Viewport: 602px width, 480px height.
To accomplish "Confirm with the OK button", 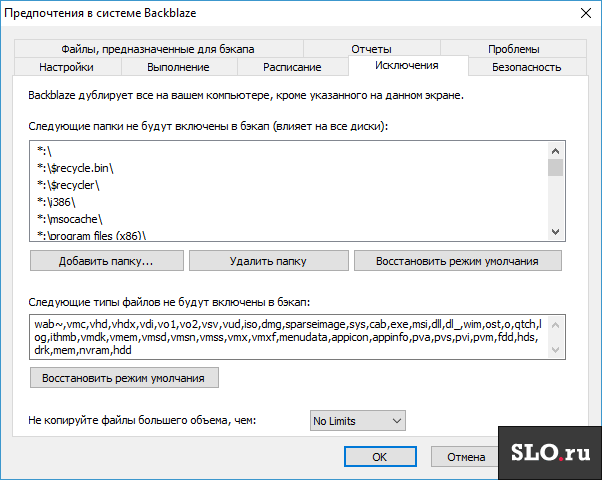I will (380, 457).
